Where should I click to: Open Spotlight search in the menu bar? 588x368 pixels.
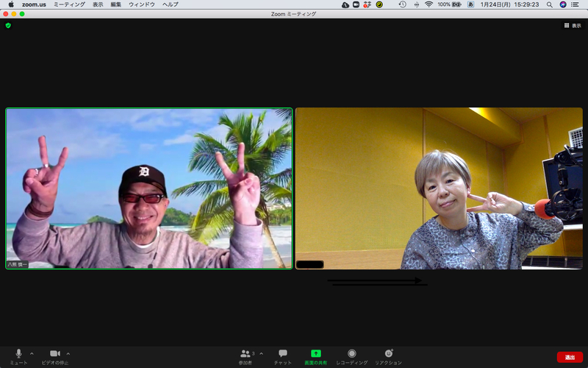[x=549, y=4]
